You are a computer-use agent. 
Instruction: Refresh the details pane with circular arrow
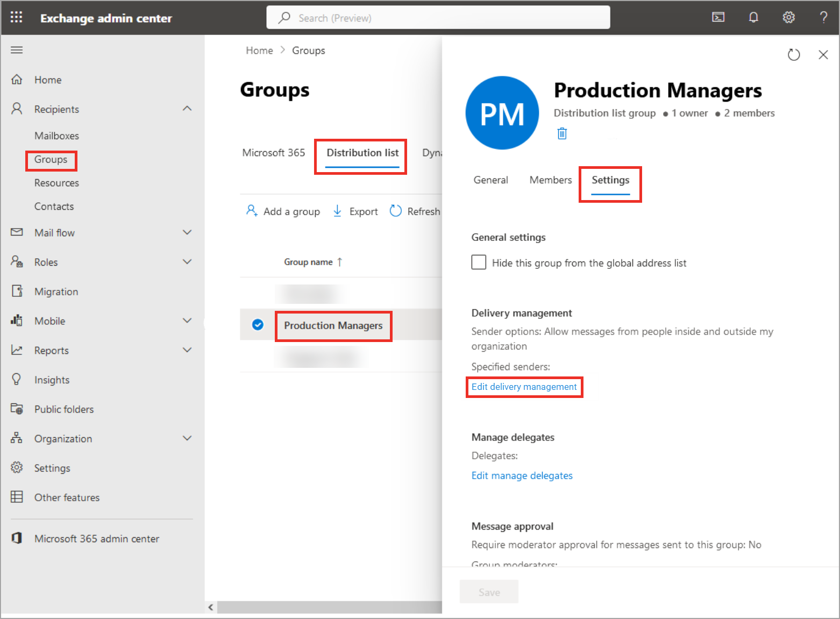pyautogui.click(x=794, y=54)
